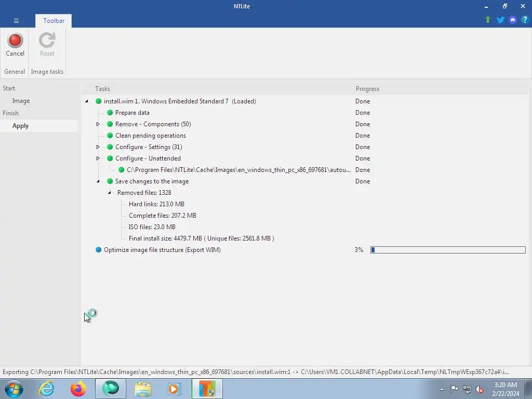The height and width of the screenshot is (399, 532).
Task: Open the green-sphere app on the taskbar
Action: coord(111,389)
